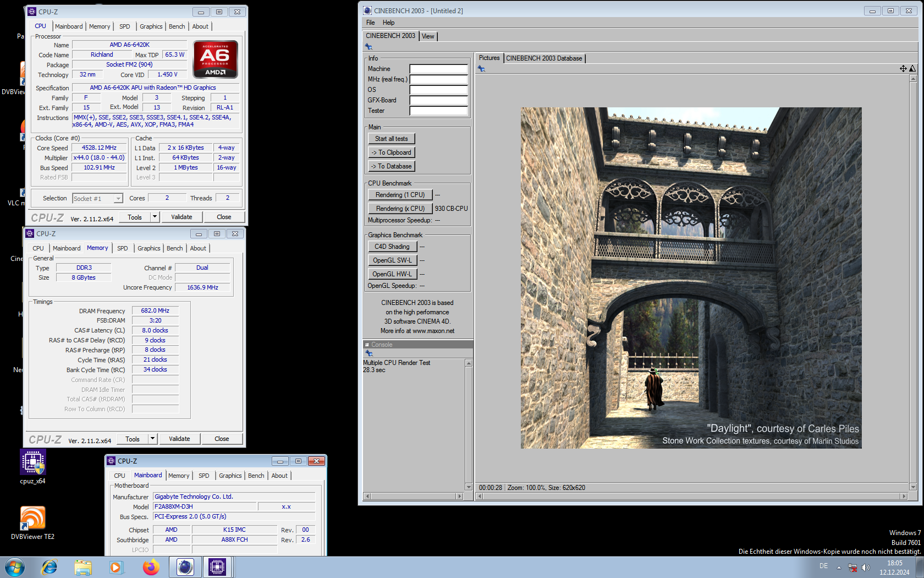Click picture panel horizontal scrollbar right arrow
924x578 pixels.
(x=904, y=497)
